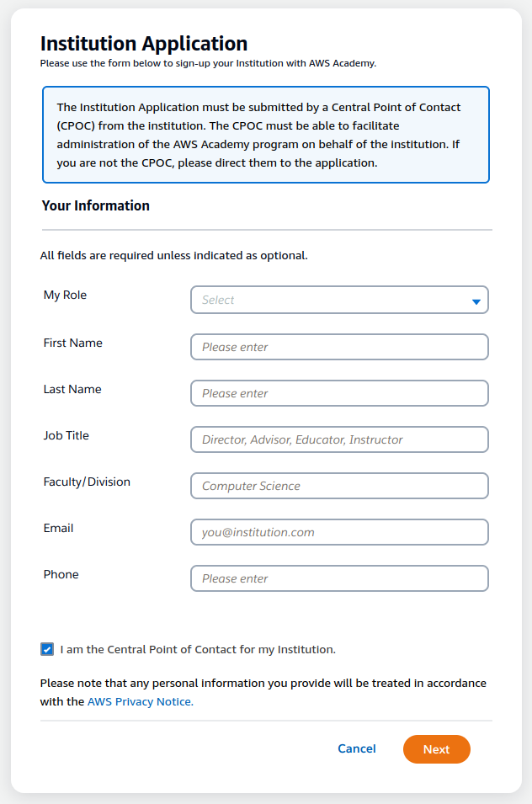Click the 'First Name' label text
This screenshot has width=532, height=804.
click(x=72, y=343)
